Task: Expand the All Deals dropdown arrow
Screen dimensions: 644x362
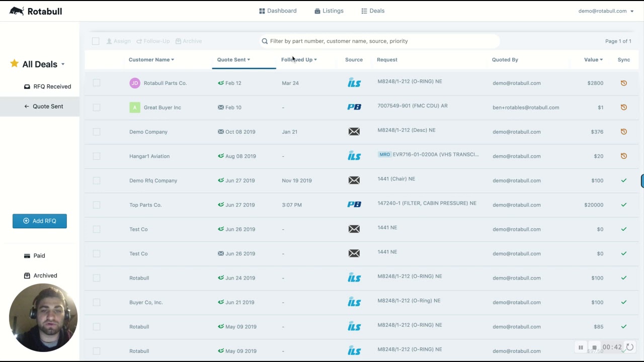Action: point(63,64)
